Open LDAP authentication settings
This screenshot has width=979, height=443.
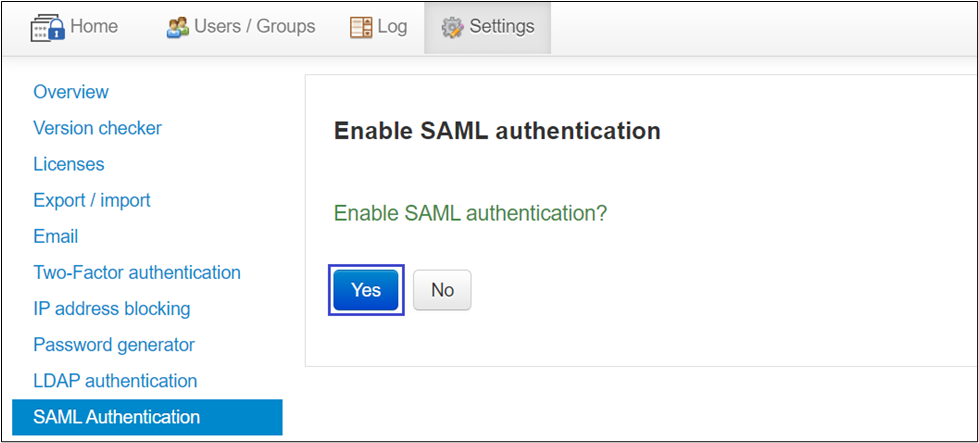tap(115, 381)
